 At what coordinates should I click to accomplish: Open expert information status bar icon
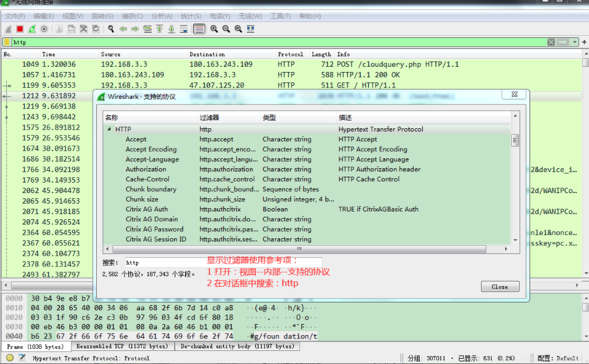10,358
